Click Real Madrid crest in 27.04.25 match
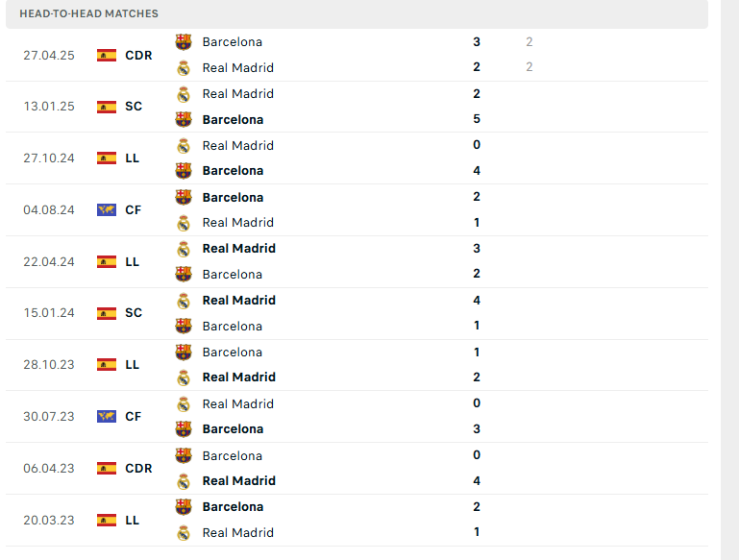This screenshot has height=560, width=739. coord(184,68)
